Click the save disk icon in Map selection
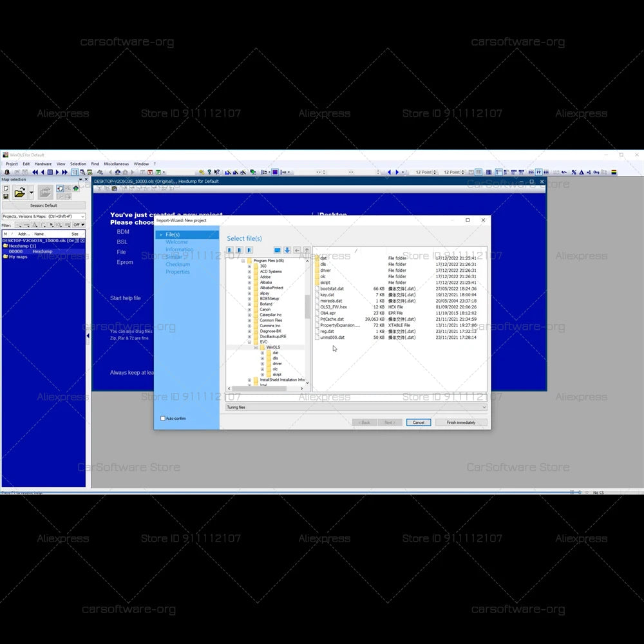Image resolution: width=644 pixels, height=644 pixels. (6, 196)
